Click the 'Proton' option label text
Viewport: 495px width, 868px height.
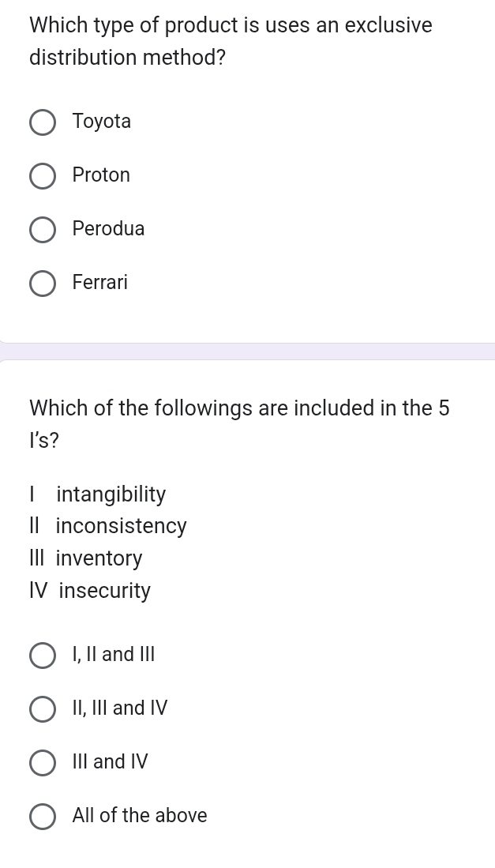pos(101,175)
